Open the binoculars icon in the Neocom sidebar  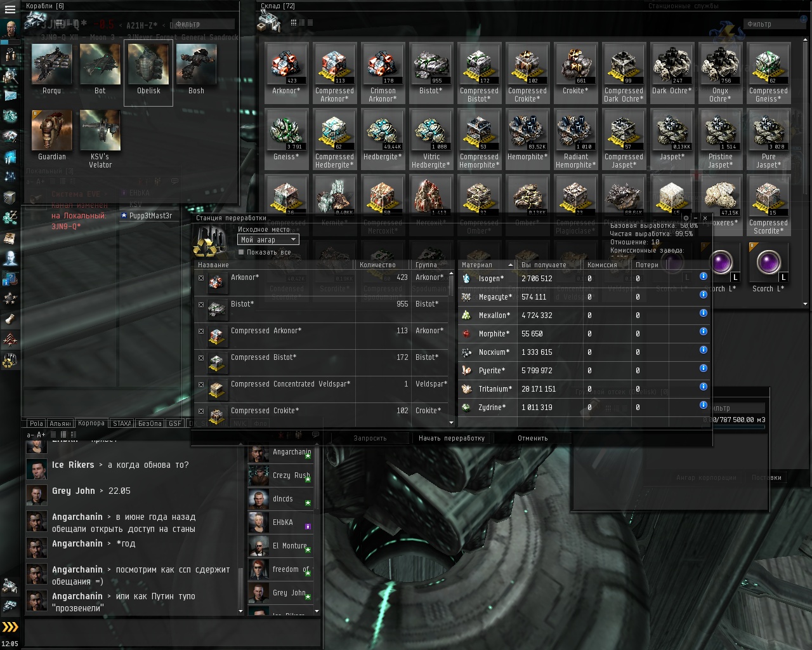click(x=10, y=55)
